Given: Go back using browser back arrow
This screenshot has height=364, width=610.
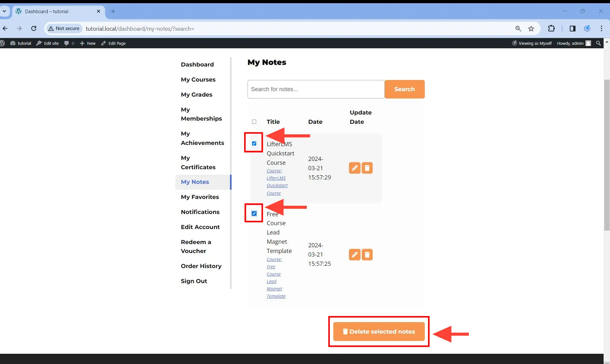Looking at the screenshot, I should [5, 28].
